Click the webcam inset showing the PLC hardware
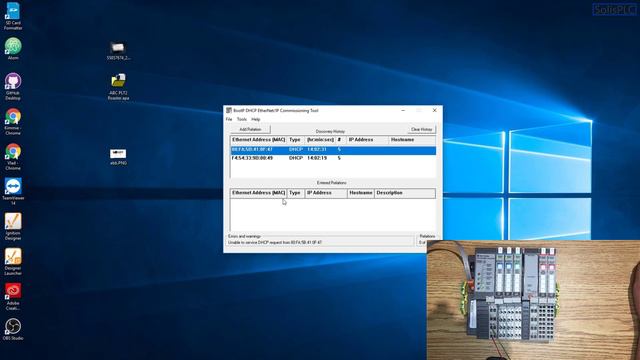 pyautogui.click(x=533, y=300)
